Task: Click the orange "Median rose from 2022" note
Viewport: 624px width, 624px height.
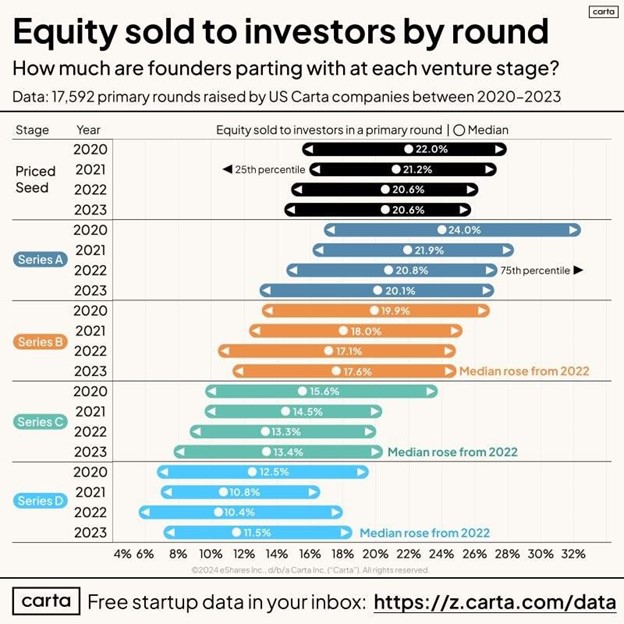Action: point(524,371)
